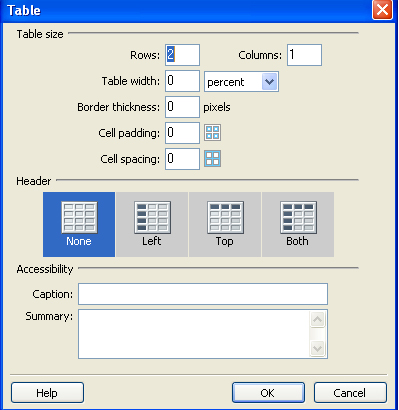399x410 pixels.
Task: Click inside the Summary text area
Action: point(194,334)
